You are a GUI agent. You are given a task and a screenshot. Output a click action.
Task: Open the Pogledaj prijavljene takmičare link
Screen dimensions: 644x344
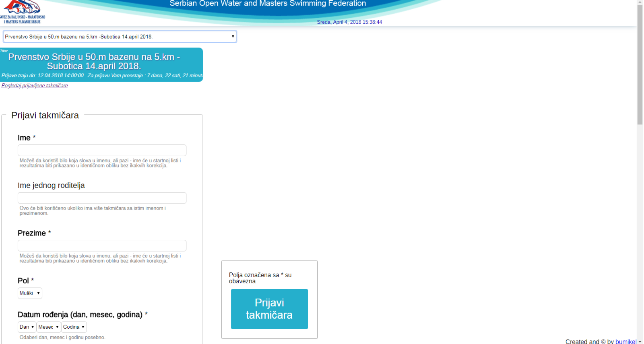click(35, 86)
